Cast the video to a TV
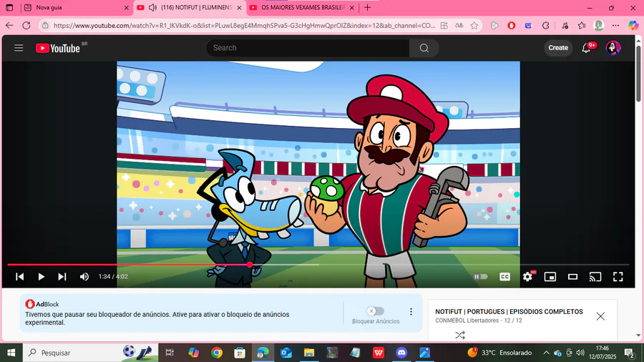The image size is (644, 362). tap(595, 277)
